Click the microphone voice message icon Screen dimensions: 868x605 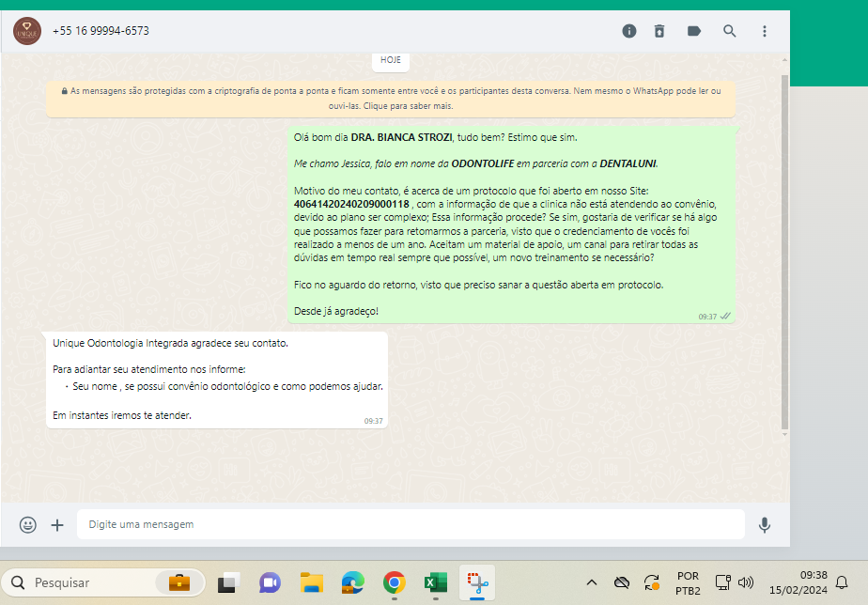coord(765,525)
